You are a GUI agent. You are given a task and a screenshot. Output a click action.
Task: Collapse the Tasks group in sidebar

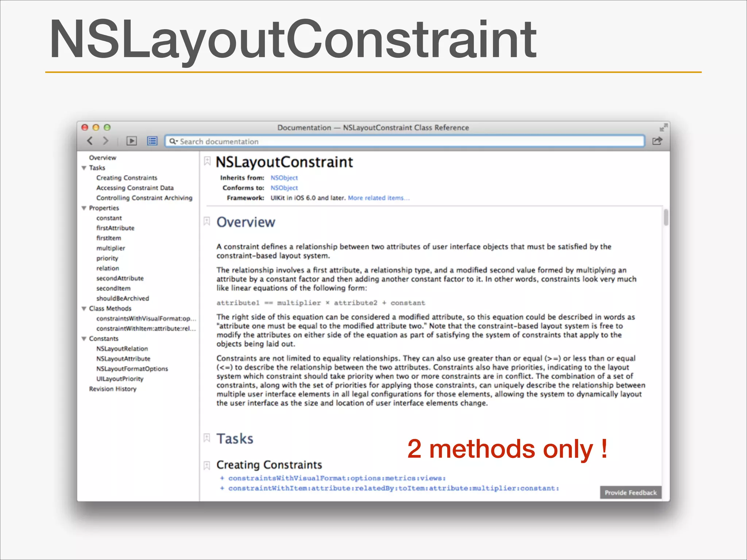coord(84,168)
